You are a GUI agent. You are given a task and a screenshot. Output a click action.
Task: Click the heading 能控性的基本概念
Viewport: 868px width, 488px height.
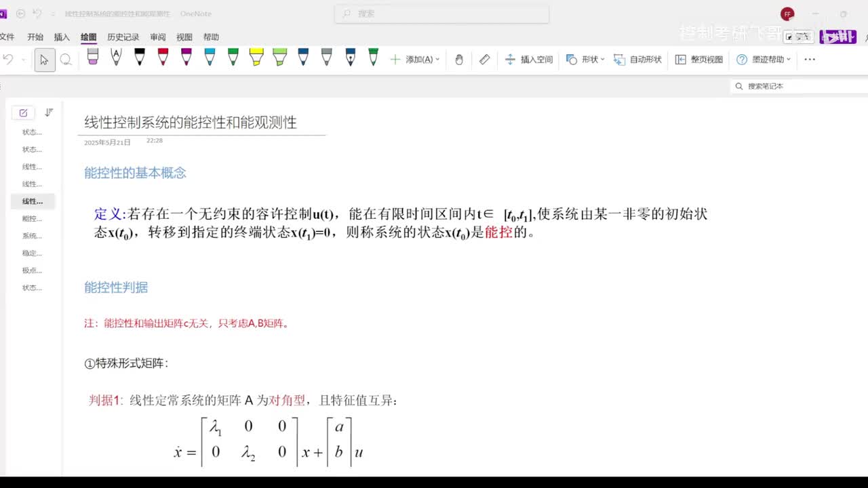point(135,173)
